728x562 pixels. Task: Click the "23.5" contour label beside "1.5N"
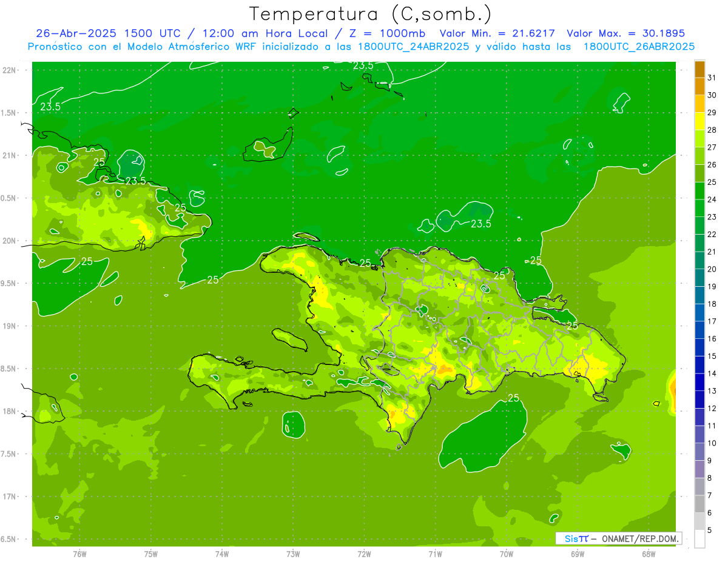click(50, 107)
